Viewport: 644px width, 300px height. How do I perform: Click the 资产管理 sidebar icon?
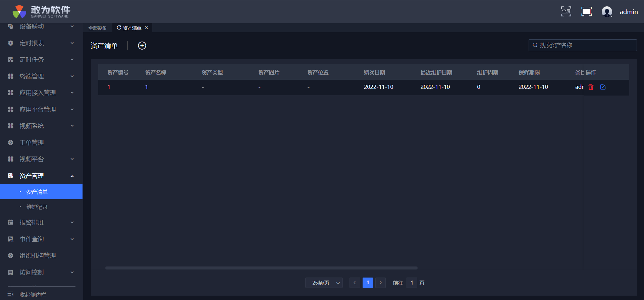[10, 176]
